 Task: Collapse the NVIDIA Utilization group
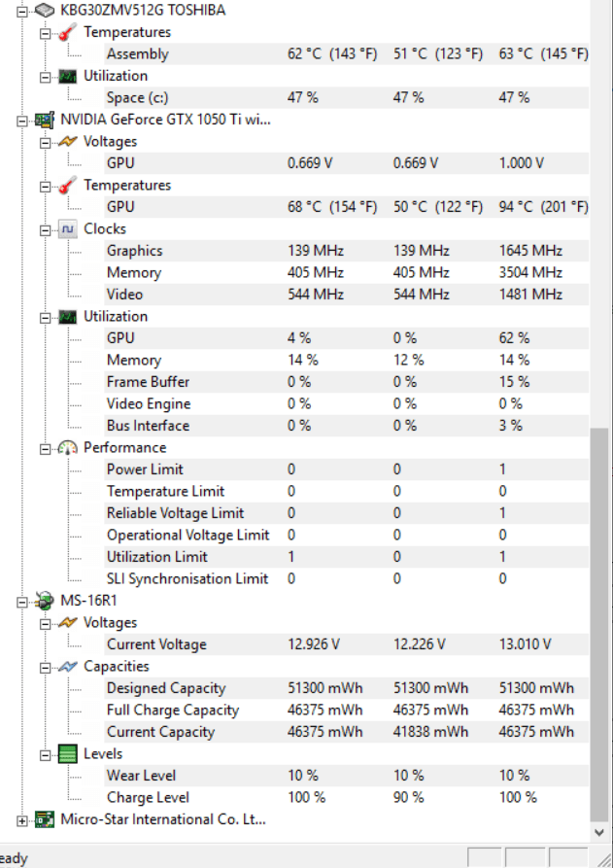pos(46,317)
